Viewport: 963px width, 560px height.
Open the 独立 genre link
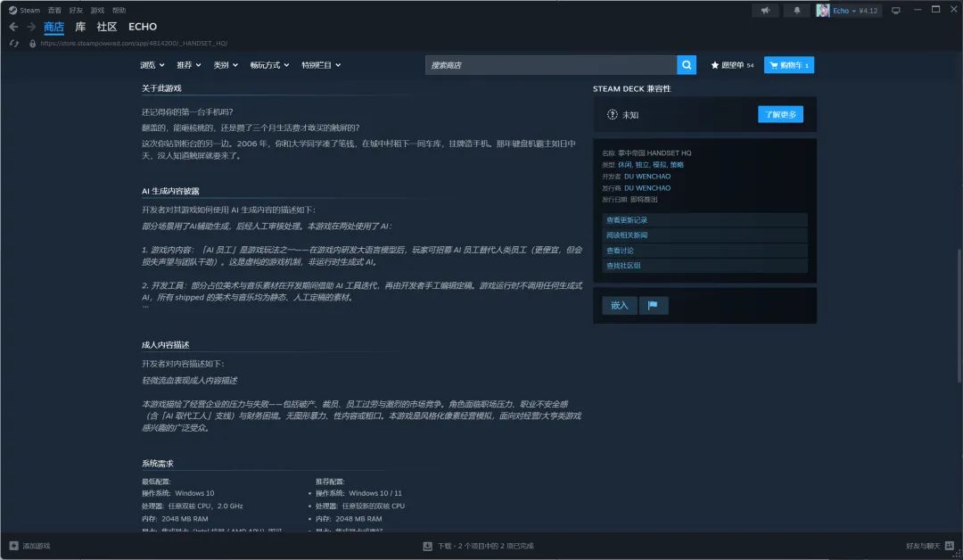[x=642, y=165]
